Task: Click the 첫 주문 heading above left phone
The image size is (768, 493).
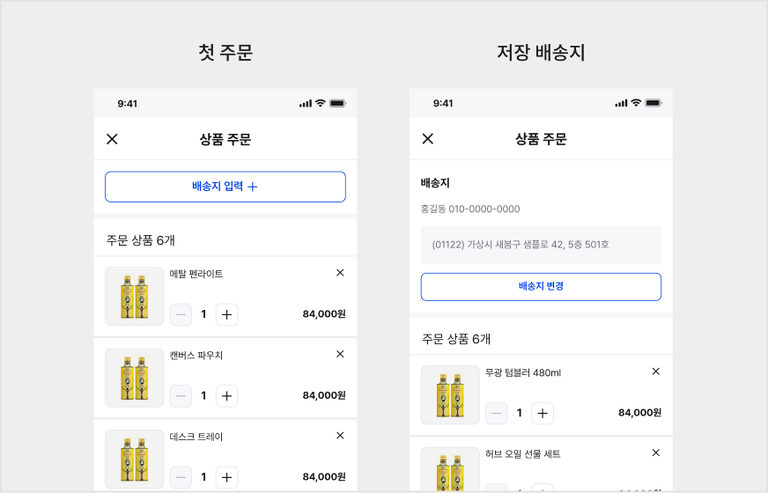Action: point(225,52)
